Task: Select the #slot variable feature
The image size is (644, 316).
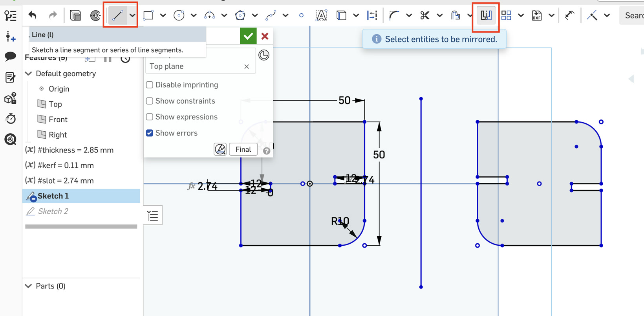Action: (x=66, y=181)
